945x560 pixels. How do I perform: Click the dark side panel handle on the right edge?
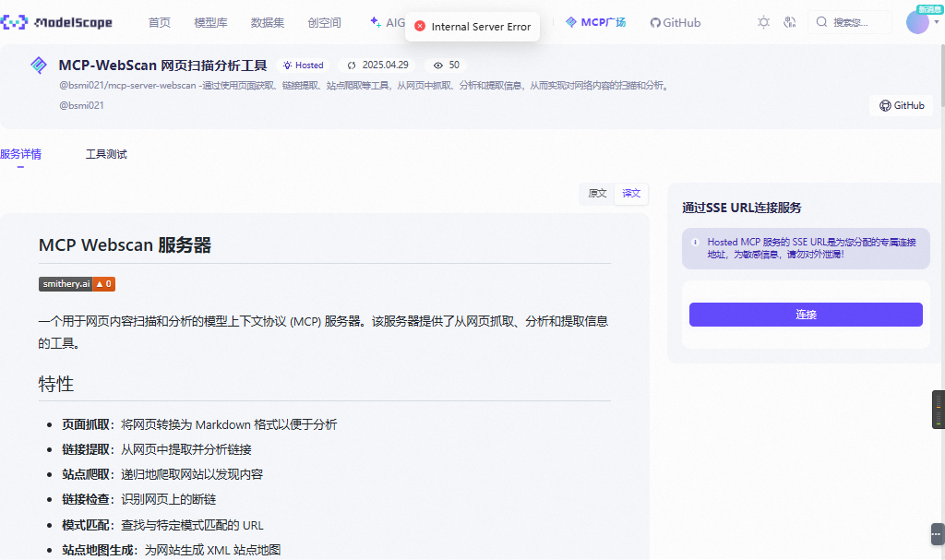(939, 410)
